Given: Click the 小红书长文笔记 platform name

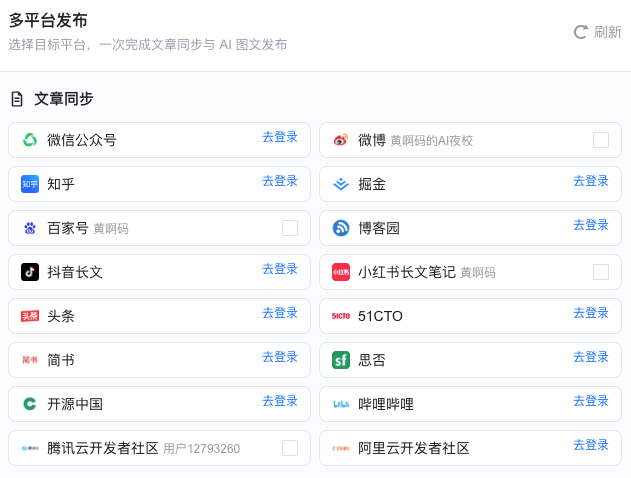Looking at the screenshot, I should (407, 272).
